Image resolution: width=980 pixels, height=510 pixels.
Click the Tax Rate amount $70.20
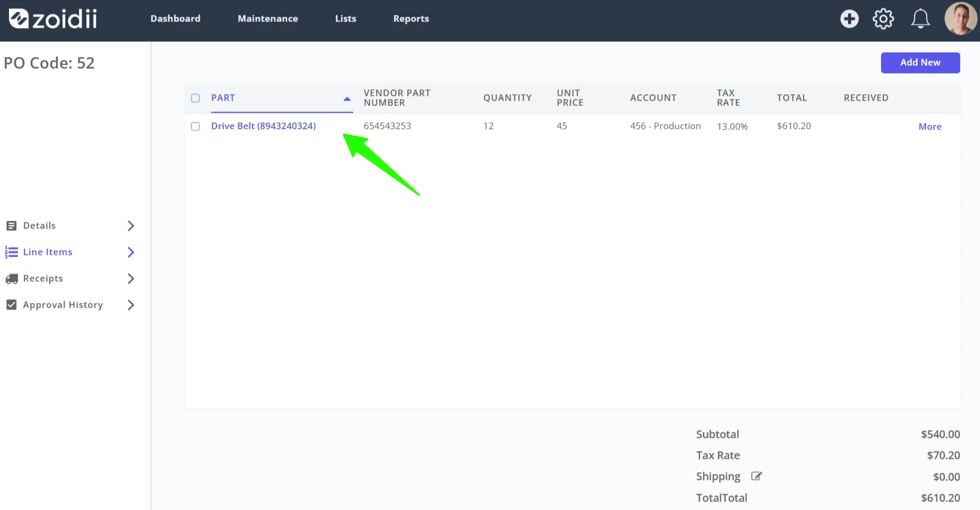(943, 455)
